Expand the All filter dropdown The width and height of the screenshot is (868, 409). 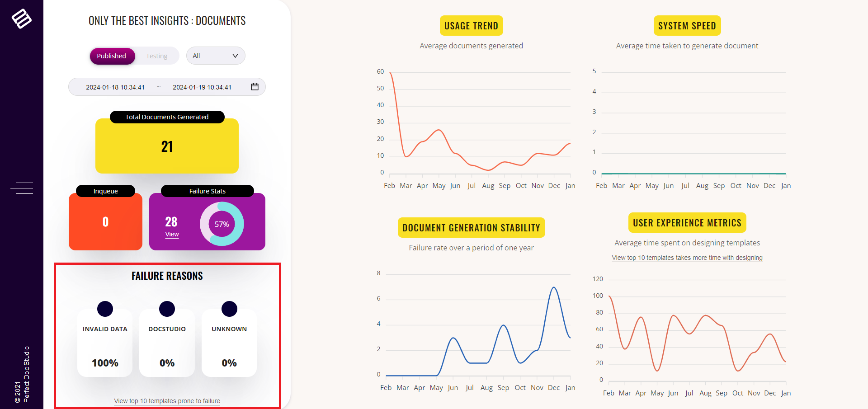point(215,56)
